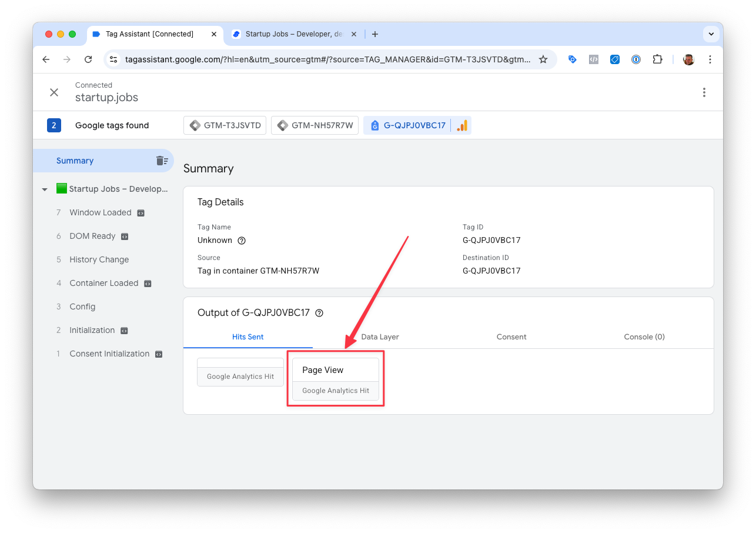Viewport: 756px width, 533px height.
Task: Reload the current page
Action: tap(88, 59)
